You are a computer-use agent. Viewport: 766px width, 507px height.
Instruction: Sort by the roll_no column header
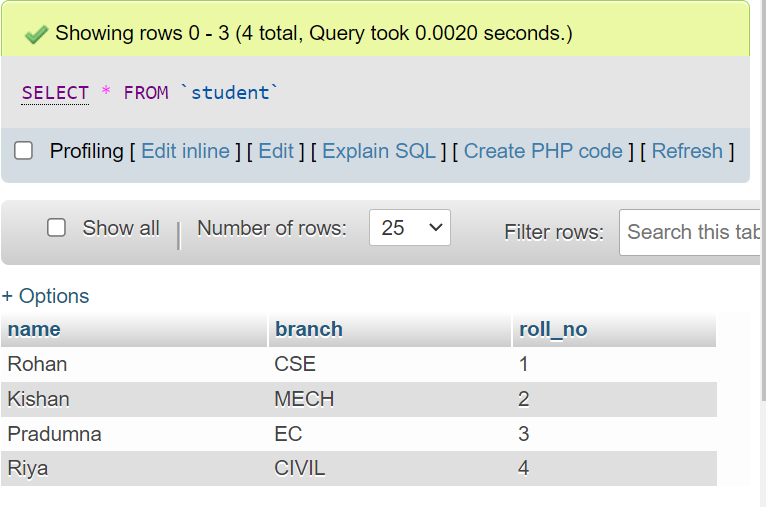553,329
